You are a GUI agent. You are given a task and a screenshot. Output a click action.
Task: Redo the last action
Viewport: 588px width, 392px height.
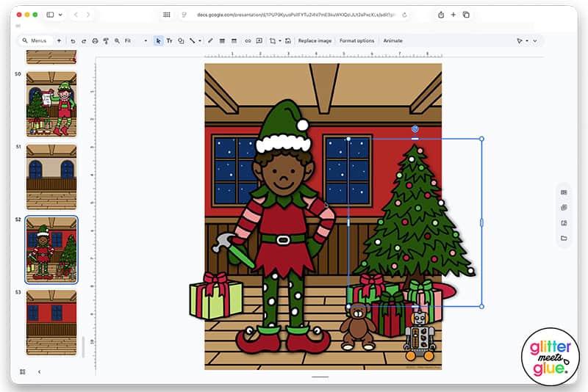click(x=84, y=41)
